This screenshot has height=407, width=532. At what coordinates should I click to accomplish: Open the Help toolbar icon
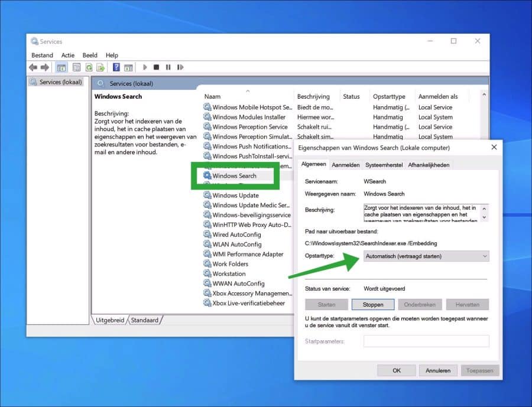[x=116, y=67]
